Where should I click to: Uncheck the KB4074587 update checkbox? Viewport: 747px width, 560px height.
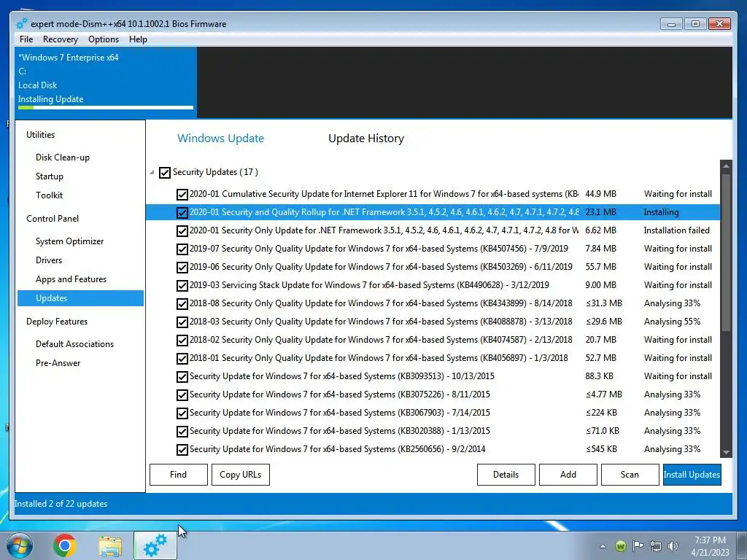pyautogui.click(x=182, y=340)
